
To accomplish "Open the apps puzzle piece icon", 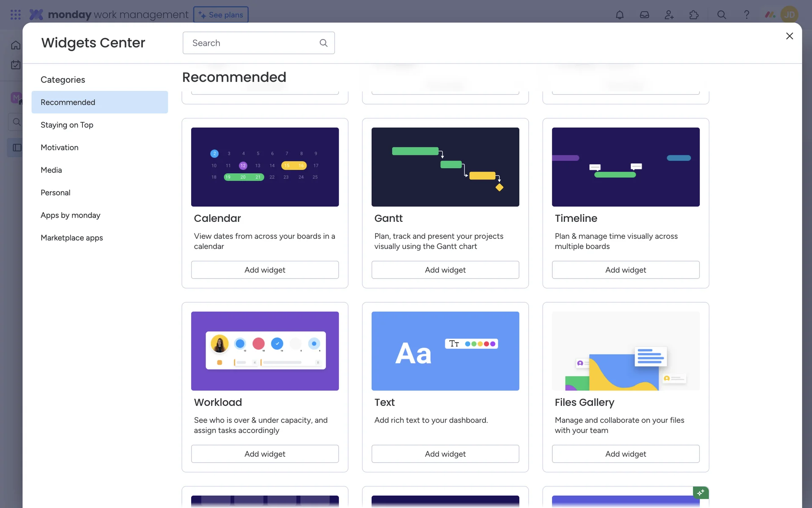I will click(x=694, y=15).
